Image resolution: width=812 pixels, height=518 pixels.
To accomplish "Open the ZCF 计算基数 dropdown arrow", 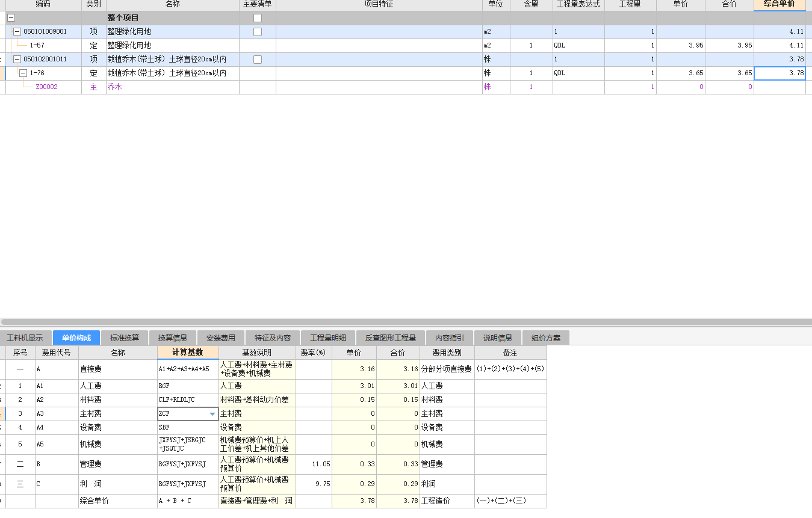I will [212, 414].
